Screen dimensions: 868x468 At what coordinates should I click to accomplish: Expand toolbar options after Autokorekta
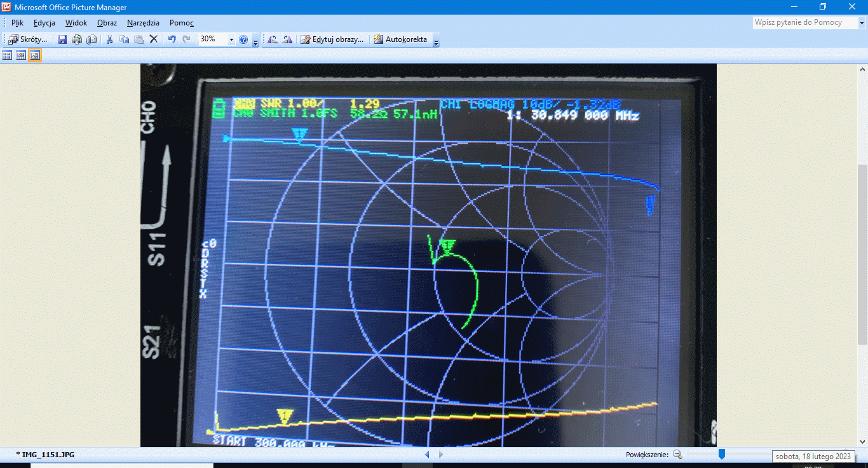[436, 42]
